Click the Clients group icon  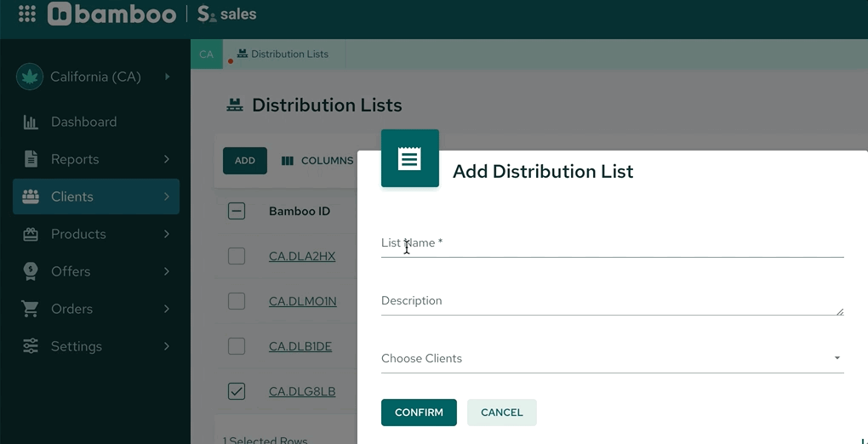point(31,196)
